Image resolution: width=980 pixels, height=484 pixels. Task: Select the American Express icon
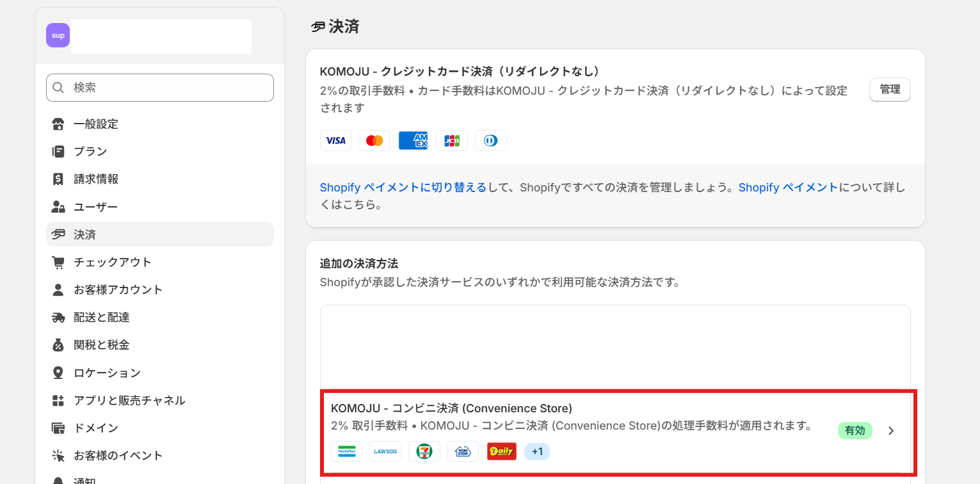point(413,140)
